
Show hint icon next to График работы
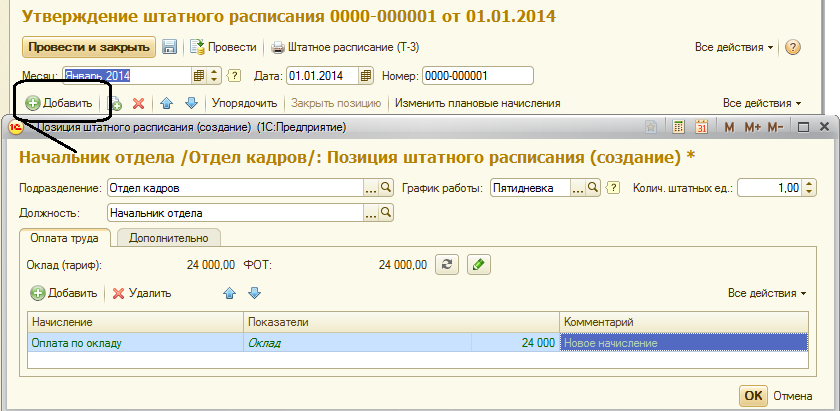(x=612, y=188)
